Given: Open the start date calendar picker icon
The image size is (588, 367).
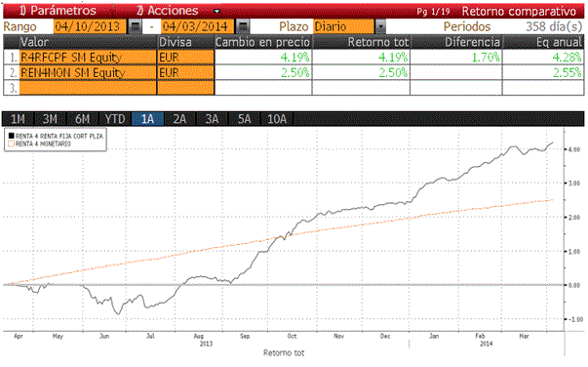Looking at the screenshot, I should [135, 26].
